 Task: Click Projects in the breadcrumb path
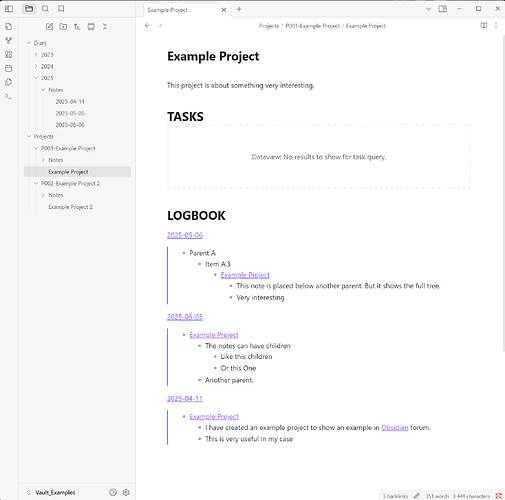[x=269, y=26]
